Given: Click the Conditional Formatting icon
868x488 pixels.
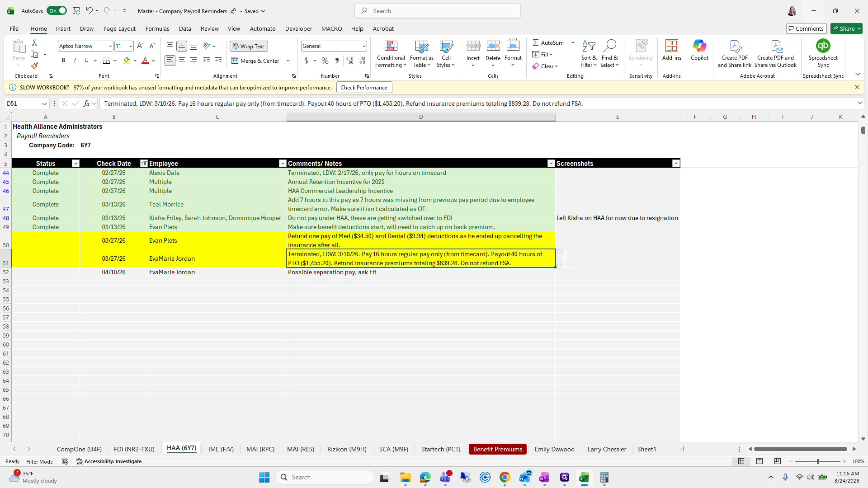Looking at the screenshot, I should pyautogui.click(x=391, y=46).
